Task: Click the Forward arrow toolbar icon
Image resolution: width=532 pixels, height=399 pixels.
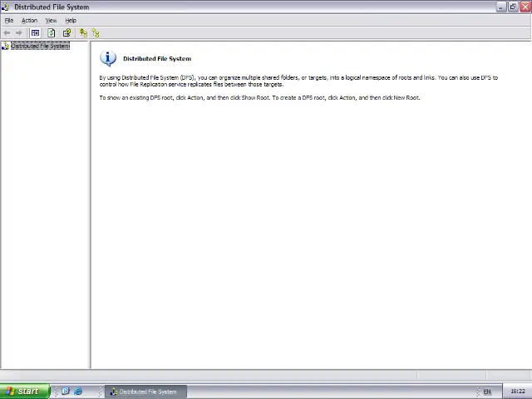Action: point(19,33)
